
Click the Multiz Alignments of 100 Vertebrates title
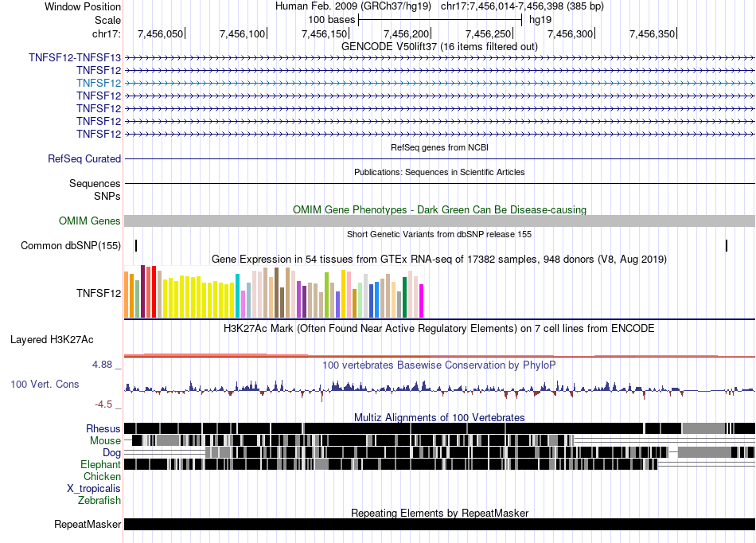[x=439, y=418]
